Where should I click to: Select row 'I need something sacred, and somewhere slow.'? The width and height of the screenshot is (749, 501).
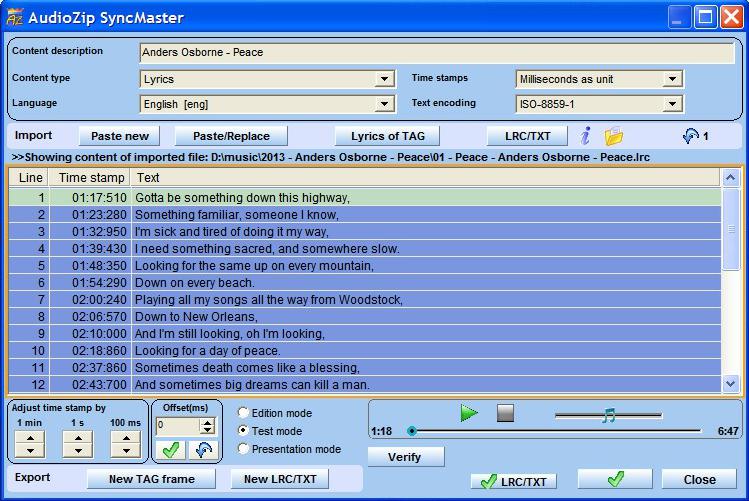365,249
